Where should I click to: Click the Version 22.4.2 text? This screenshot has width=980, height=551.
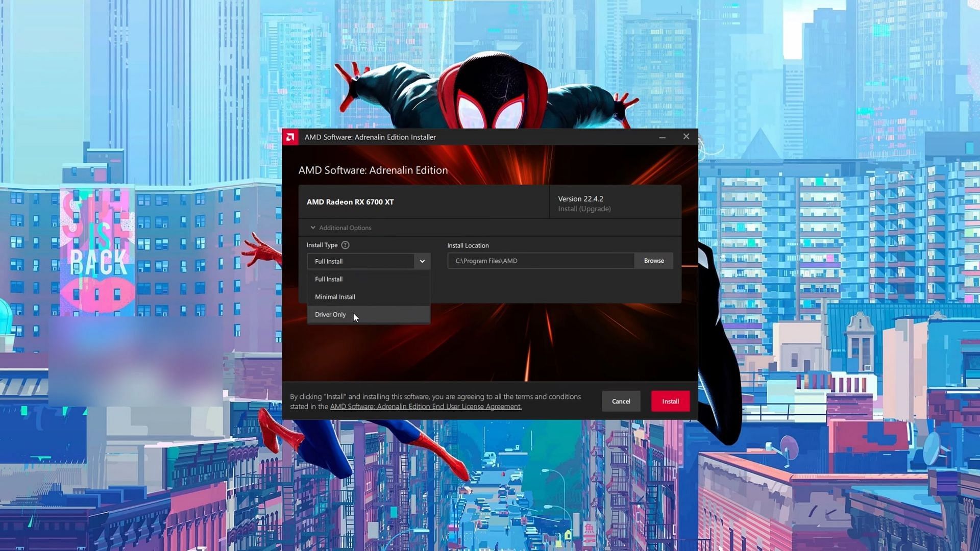pos(580,199)
